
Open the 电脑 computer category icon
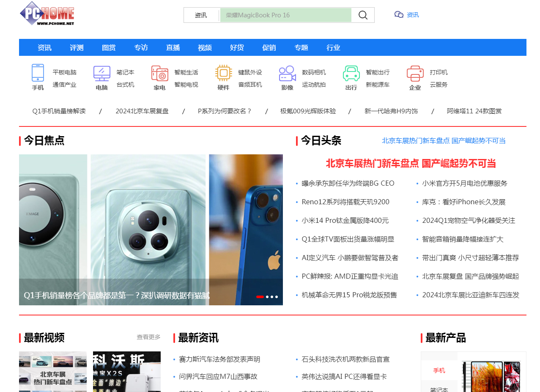pyautogui.click(x=101, y=74)
